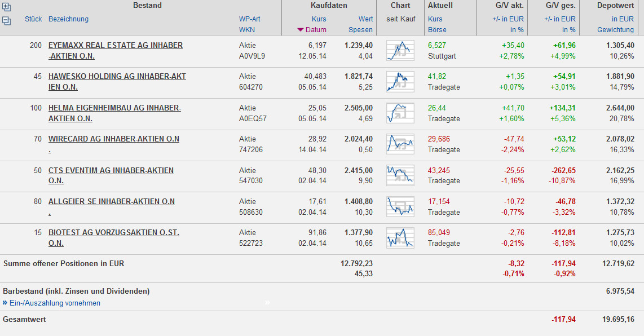This screenshot has height=336, width=644.
Task: Sort by the Spesen column header
Action: pyautogui.click(x=360, y=29)
